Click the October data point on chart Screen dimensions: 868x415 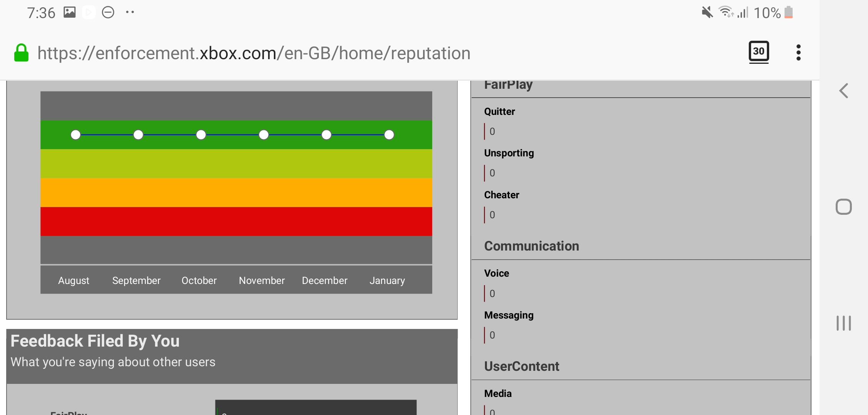coord(201,135)
